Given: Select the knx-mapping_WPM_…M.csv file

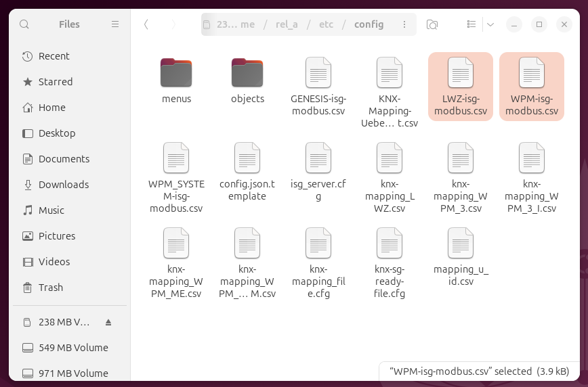Looking at the screenshot, I should click(x=247, y=263).
